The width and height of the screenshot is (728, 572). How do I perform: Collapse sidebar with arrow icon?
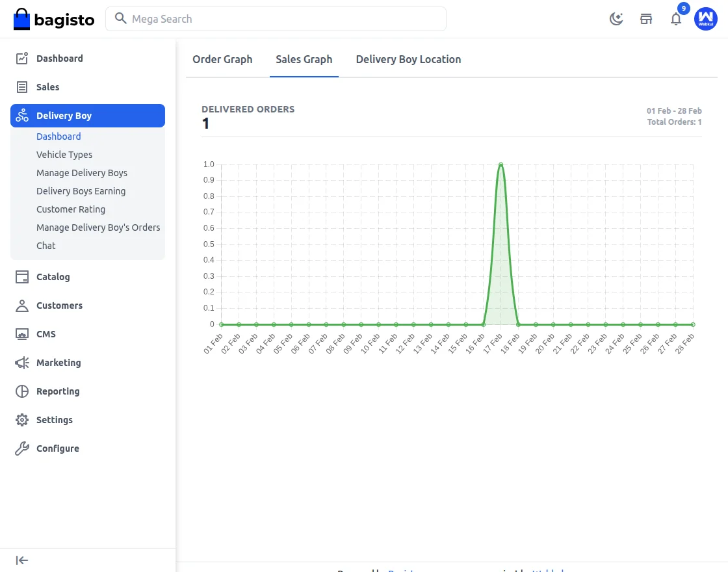click(22, 560)
